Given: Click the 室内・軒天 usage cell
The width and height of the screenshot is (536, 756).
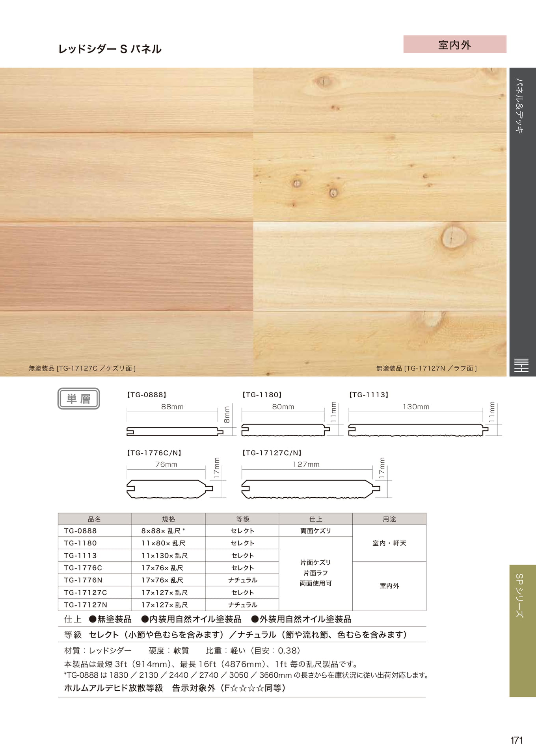Looking at the screenshot, I should pyautogui.click(x=389, y=543).
